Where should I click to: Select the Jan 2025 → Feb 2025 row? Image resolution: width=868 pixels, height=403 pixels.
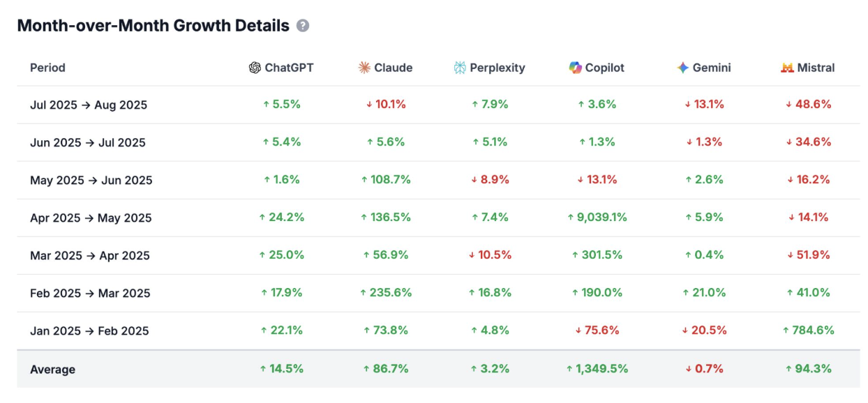pos(89,330)
